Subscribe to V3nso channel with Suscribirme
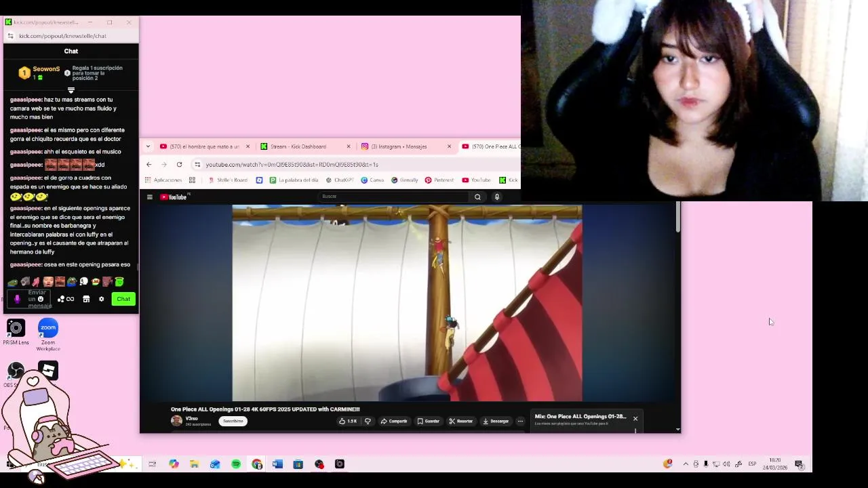The image size is (868, 488). click(x=233, y=422)
